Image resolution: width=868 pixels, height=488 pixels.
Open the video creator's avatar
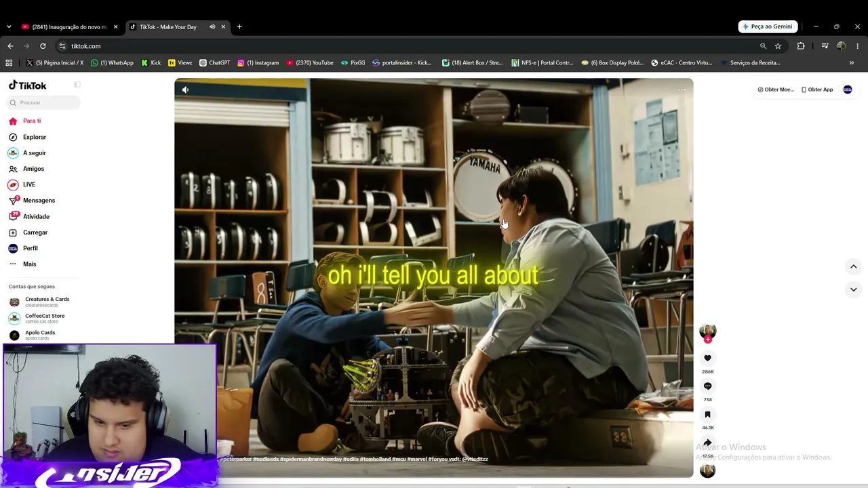[x=707, y=331]
